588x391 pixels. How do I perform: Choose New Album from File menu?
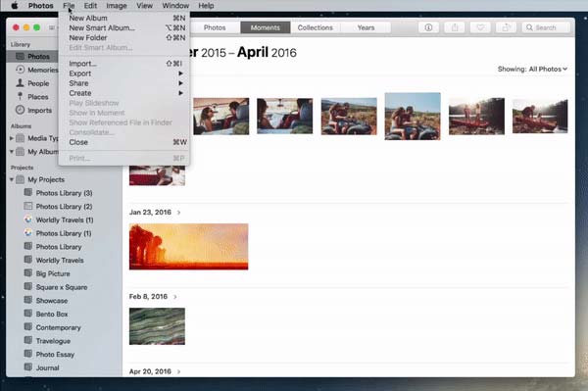click(124, 18)
